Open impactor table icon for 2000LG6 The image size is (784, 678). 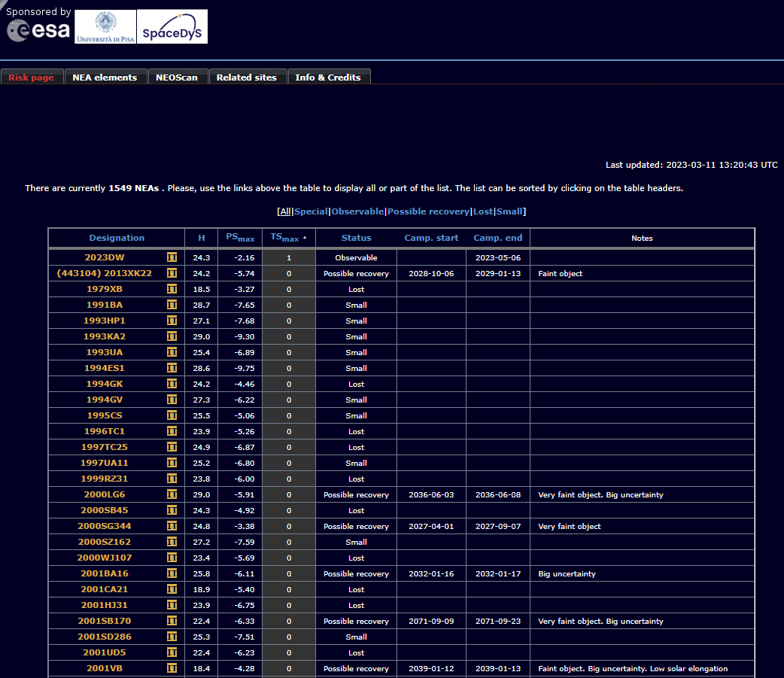(x=172, y=494)
